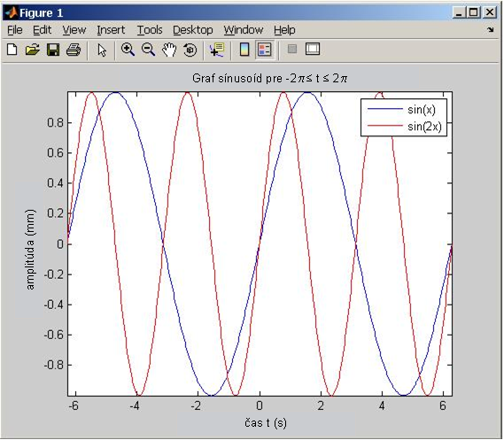Click the New Figure toolbar icon
The width and height of the screenshot is (504, 440).
pyautogui.click(x=12, y=50)
